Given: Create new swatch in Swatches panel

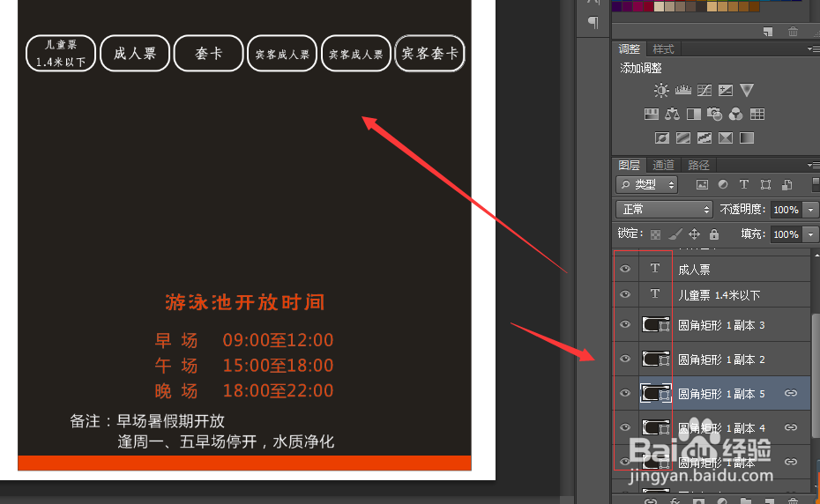Looking at the screenshot, I should [768, 32].
